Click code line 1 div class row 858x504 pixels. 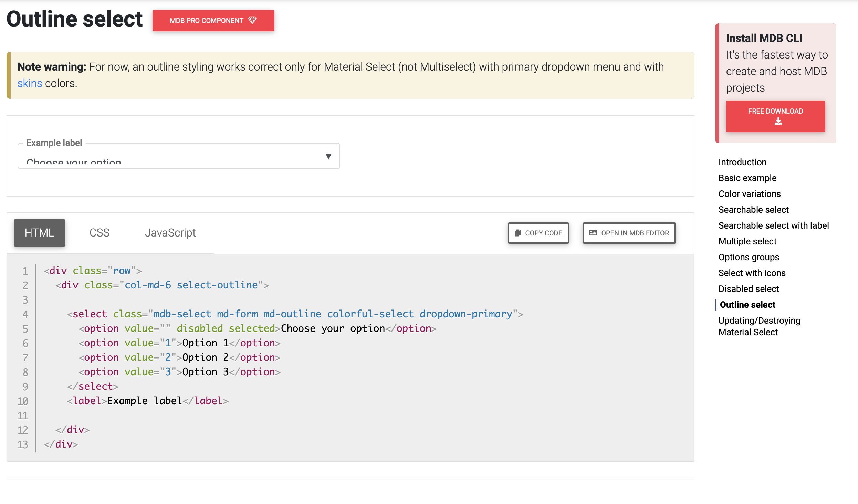[x=93, y=271]
